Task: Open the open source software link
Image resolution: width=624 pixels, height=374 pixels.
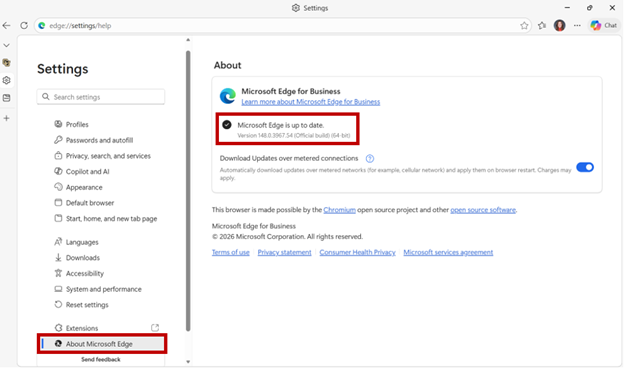Action: (483, 210)
